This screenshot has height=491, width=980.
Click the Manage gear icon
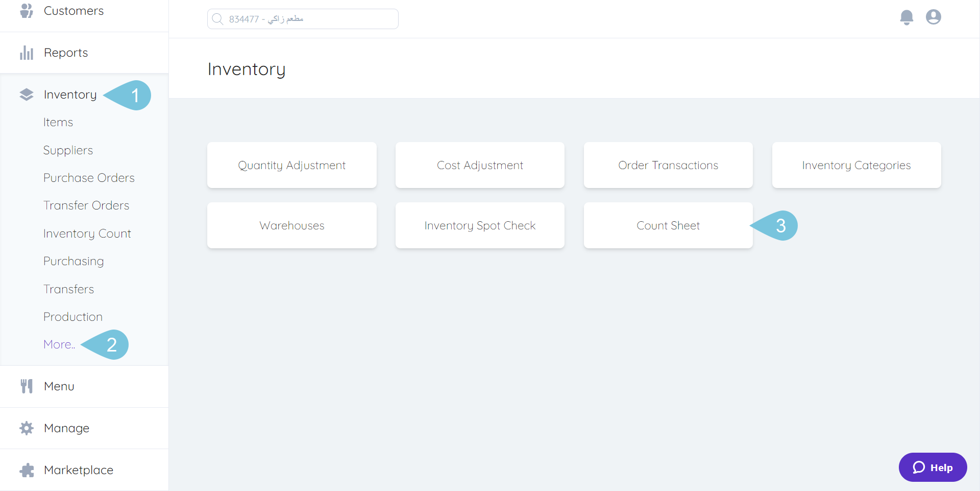click(x=27, y=428)
